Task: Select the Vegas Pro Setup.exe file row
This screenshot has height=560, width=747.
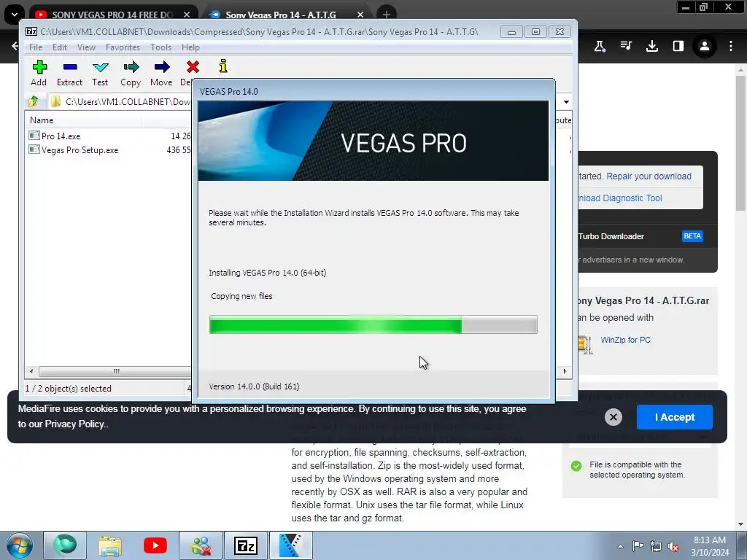Action: coord(109,150)
